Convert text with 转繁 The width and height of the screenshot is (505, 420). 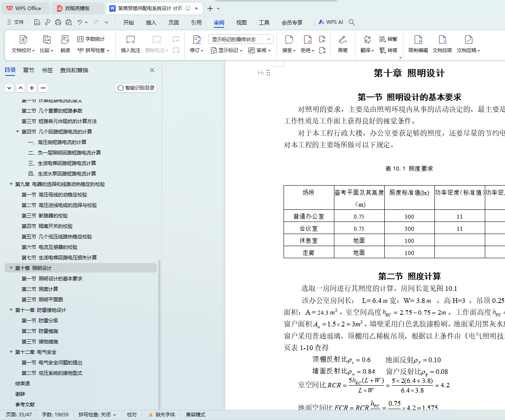click(388, 39)
